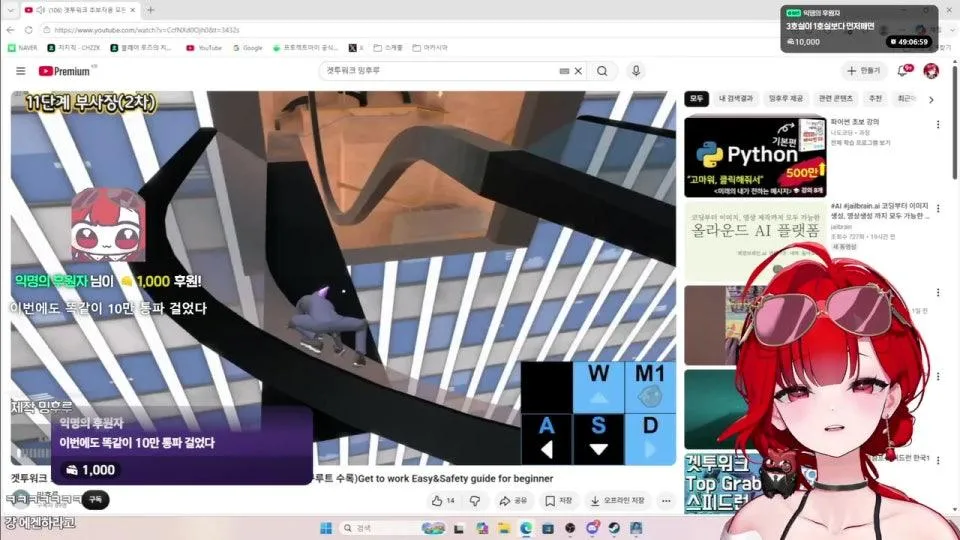
Task: Open options menu for Python 강의 ad
Action: (937, 125)
